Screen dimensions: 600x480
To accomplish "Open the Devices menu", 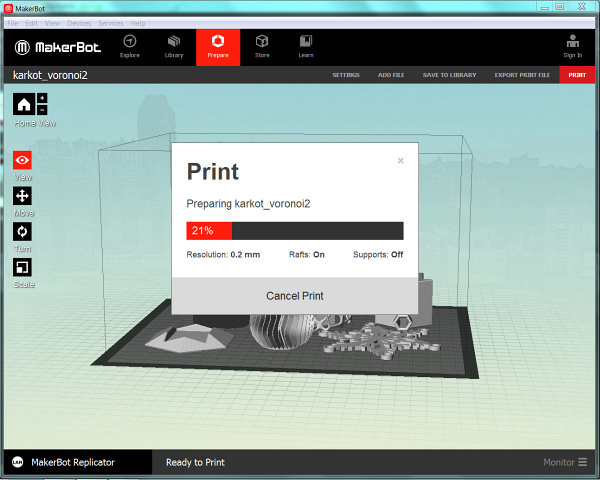I will (79, 23).
